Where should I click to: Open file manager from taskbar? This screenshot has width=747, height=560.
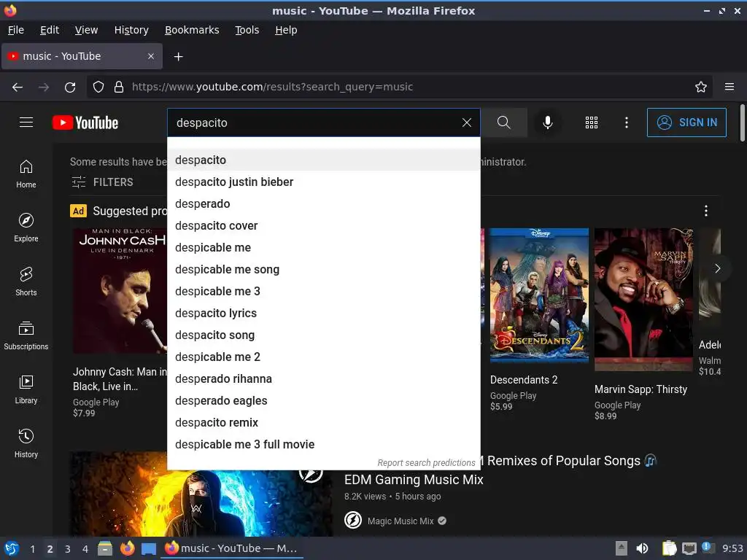click(105, 548)
